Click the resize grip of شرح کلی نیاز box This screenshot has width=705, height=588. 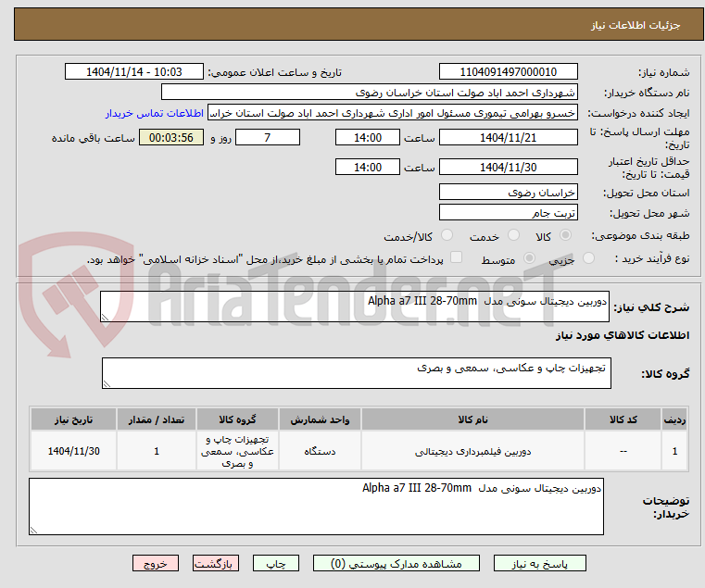(105, 318)
